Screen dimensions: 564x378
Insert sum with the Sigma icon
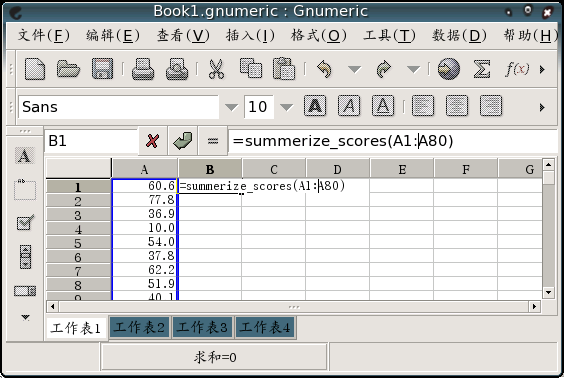(x=482, y=69)
